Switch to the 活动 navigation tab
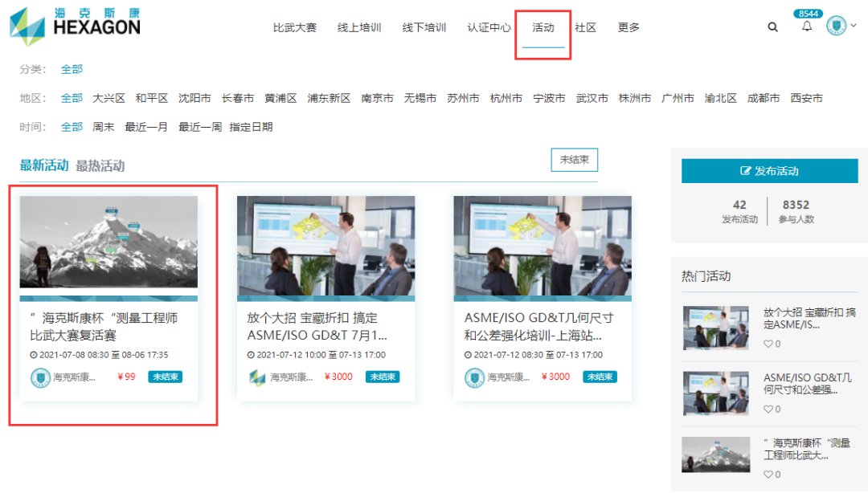 [542, 26]
